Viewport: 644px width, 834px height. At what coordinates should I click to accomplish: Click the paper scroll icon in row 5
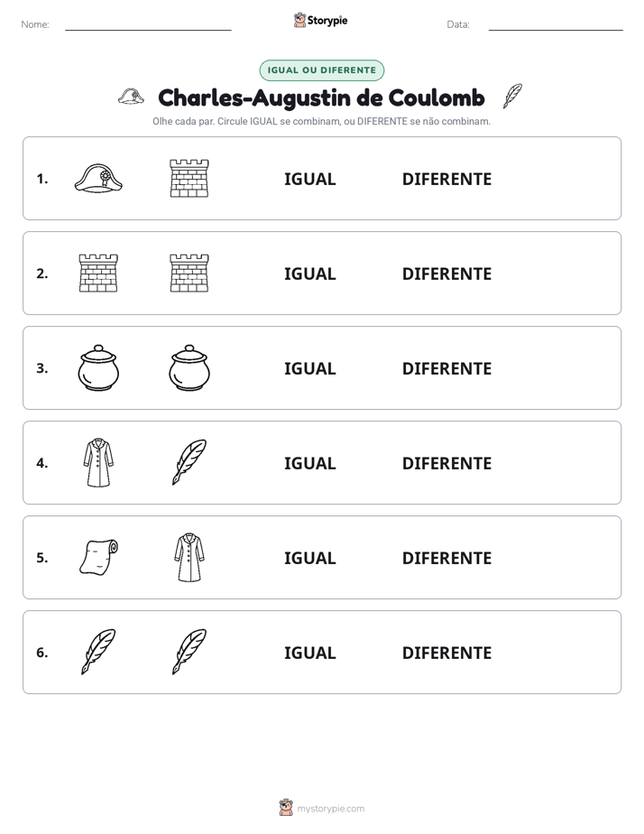tap(99, 558)
